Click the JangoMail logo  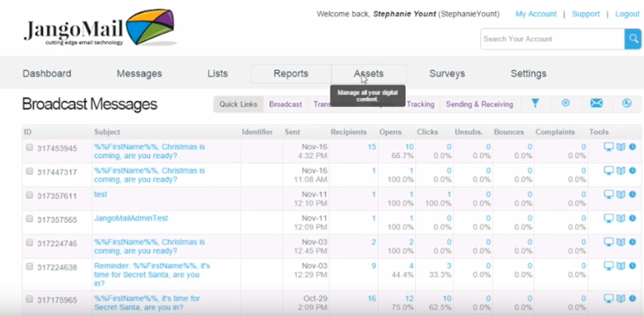coord(100,28)
